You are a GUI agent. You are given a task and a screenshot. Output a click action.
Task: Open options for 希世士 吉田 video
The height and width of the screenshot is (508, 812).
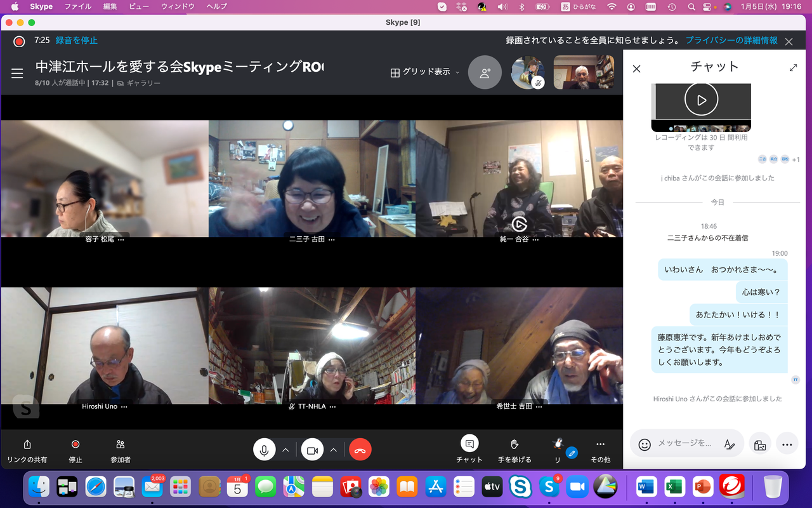(x=540, y=406)
